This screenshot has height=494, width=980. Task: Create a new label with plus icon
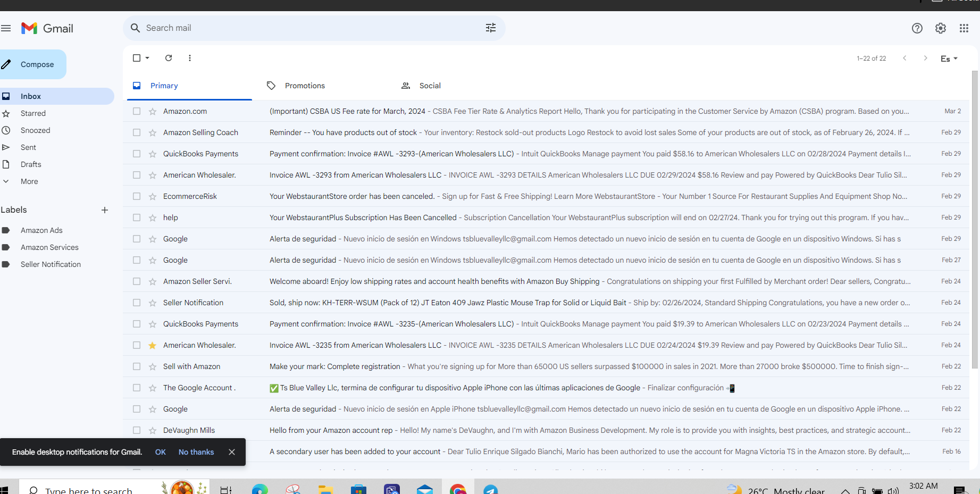pos(105,210)
